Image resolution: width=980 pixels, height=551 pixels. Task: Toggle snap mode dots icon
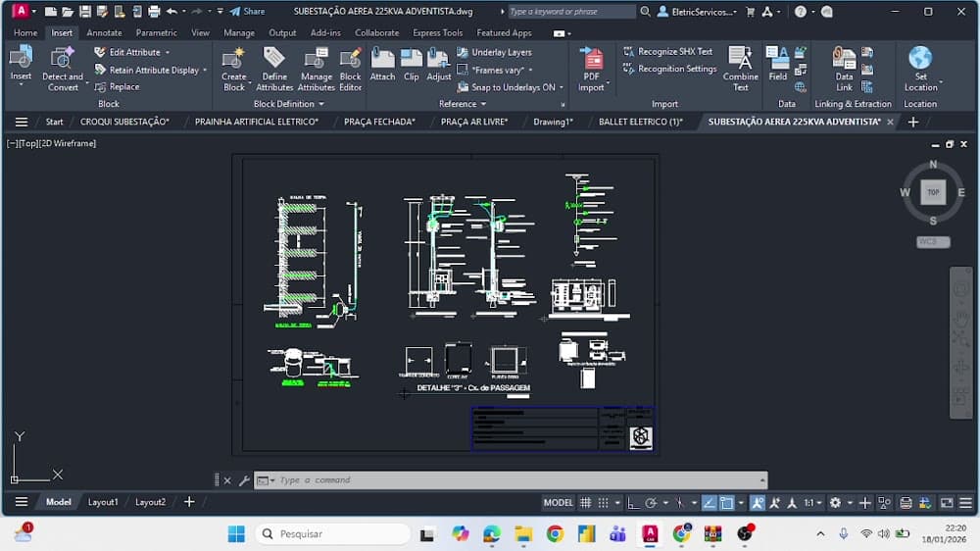click(x=603, y=502)
